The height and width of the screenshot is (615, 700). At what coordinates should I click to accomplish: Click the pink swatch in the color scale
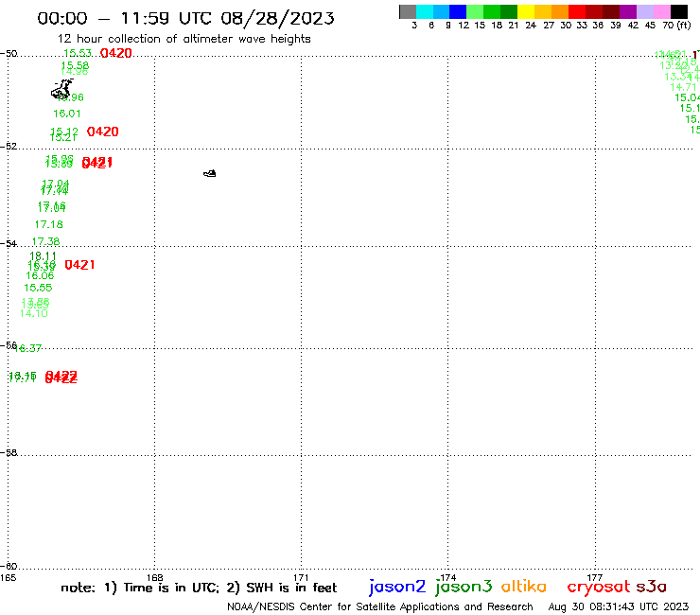click(x=661, y=11)
